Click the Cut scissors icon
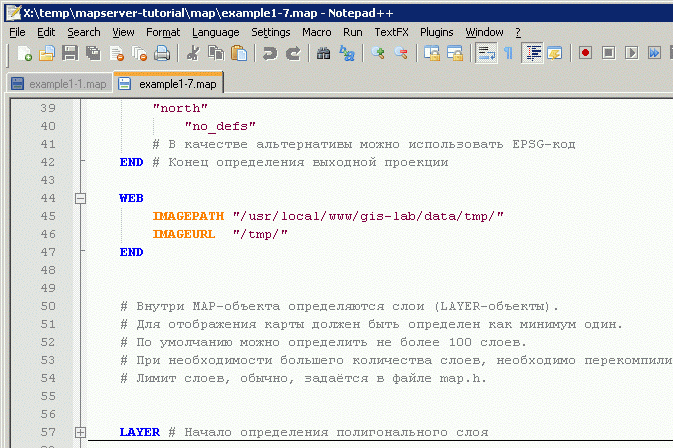 coord(192,53)
